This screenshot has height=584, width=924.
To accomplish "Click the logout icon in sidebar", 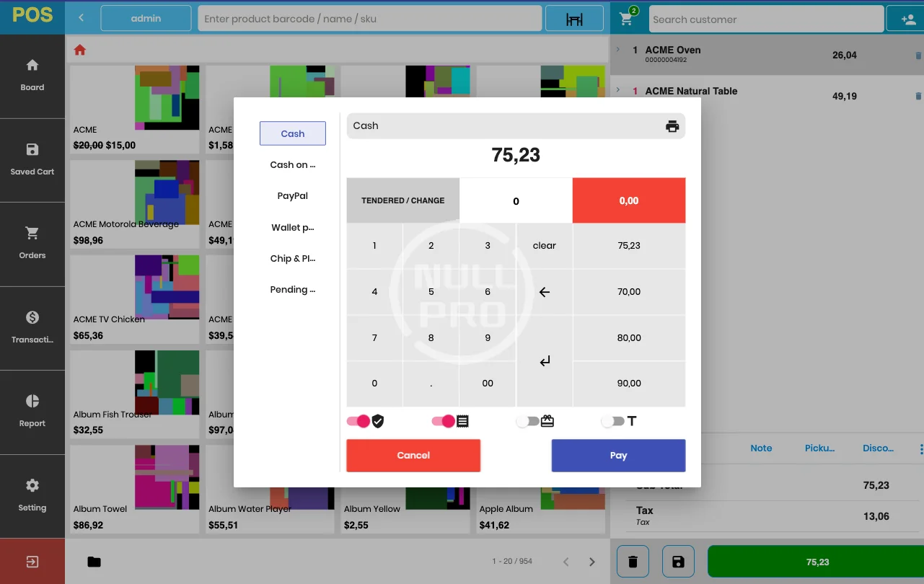I will (32, 562).
